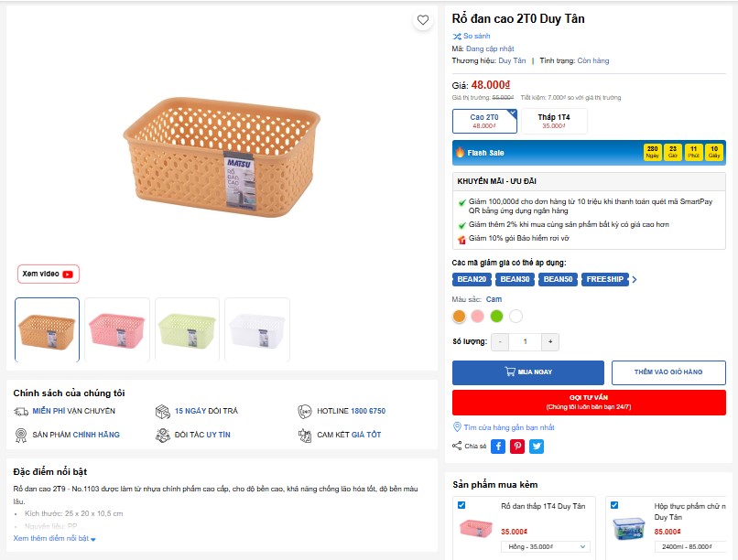Click the heart wishlist icon
Viewport: 738px width, 560px height.
point(422,20)
